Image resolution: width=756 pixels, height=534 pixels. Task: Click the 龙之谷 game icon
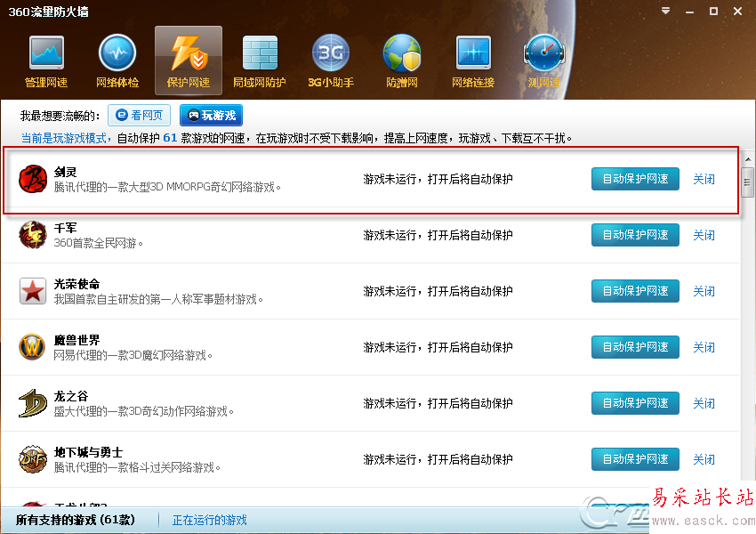(x=33, y=403)
